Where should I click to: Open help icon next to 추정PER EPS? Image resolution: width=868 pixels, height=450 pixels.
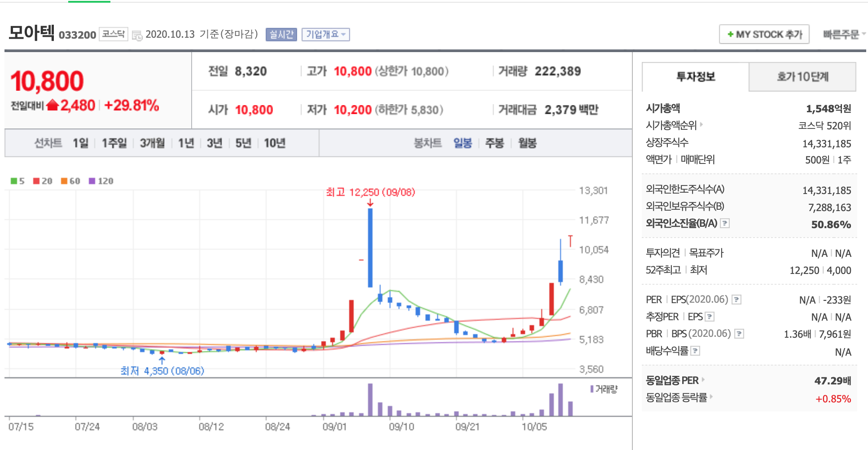point(710,317)
